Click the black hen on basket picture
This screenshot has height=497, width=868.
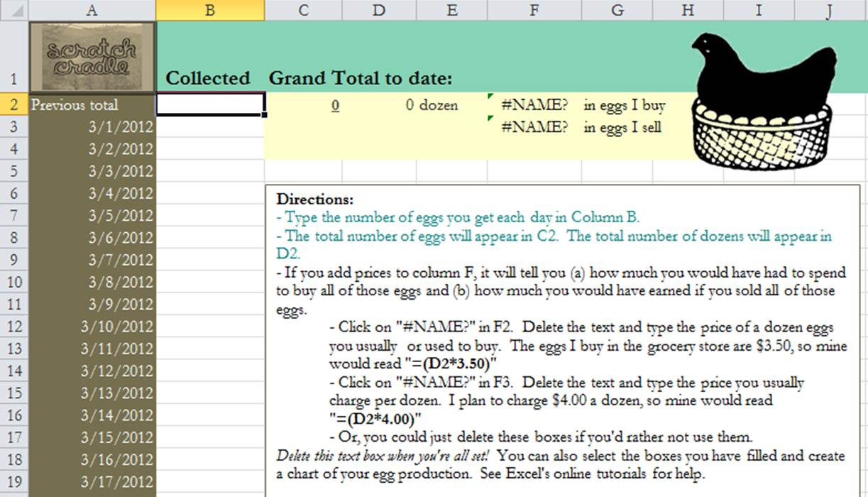pyautogui.click(x=763, y=99)
